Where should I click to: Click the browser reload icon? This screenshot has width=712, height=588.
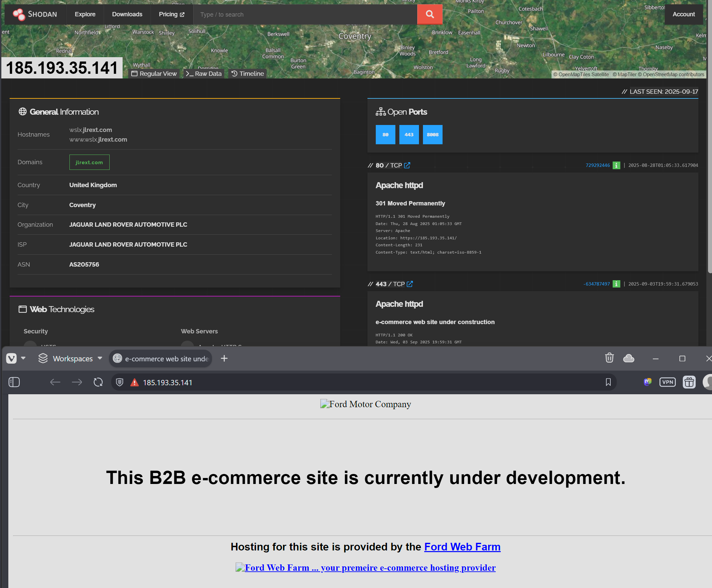tap(98, 382)
